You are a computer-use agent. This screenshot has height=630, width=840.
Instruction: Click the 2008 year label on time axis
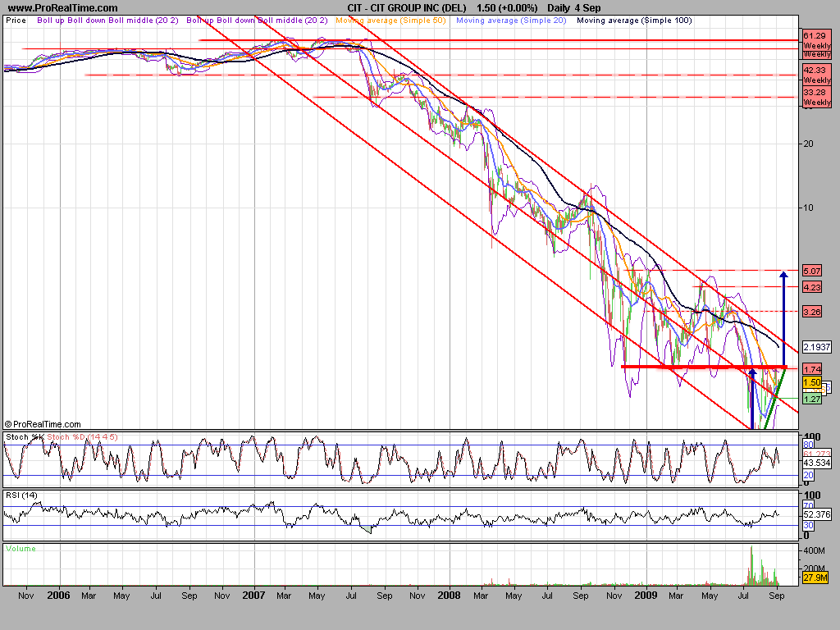449,596
